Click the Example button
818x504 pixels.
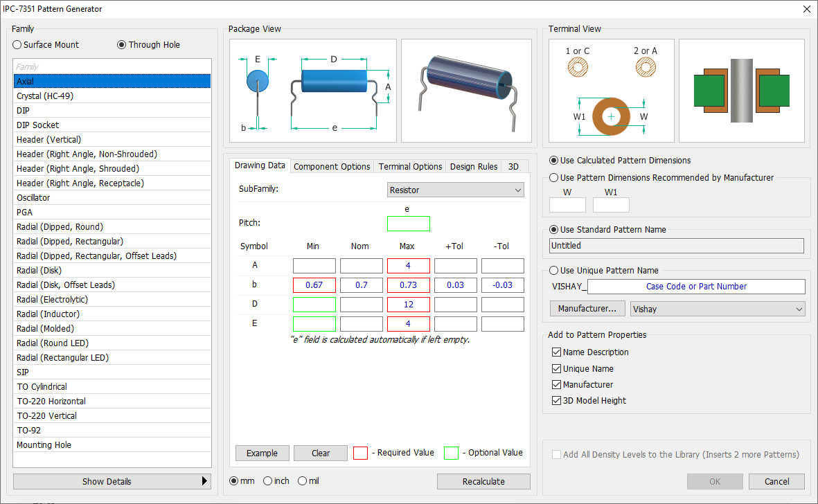pyautogui.click(x=262, y=453)
